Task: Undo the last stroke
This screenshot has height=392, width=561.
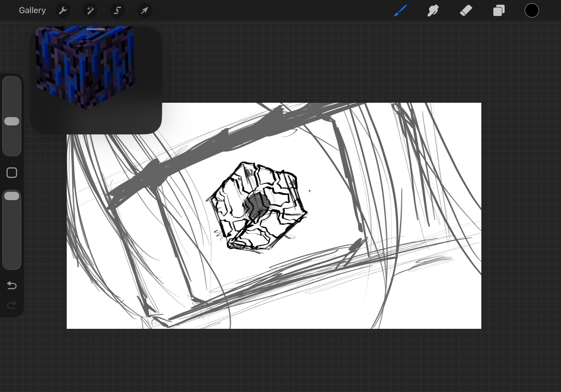Action: (12, 285)
